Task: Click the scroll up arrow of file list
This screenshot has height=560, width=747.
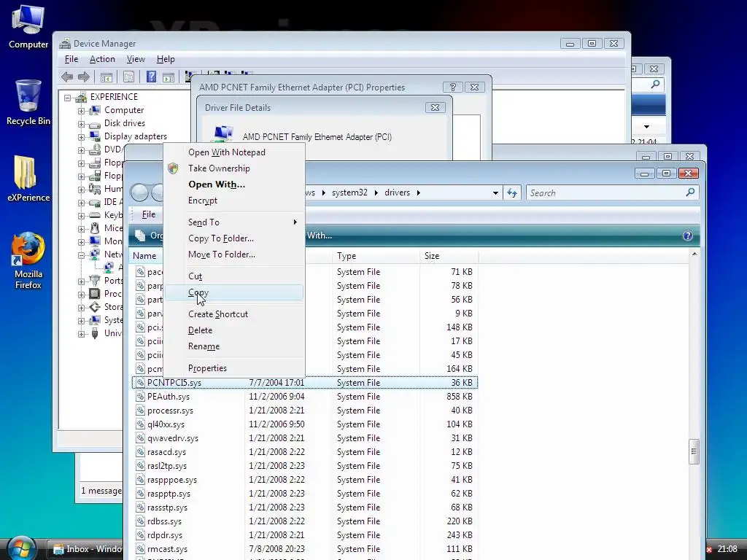Action: [694, 254]
